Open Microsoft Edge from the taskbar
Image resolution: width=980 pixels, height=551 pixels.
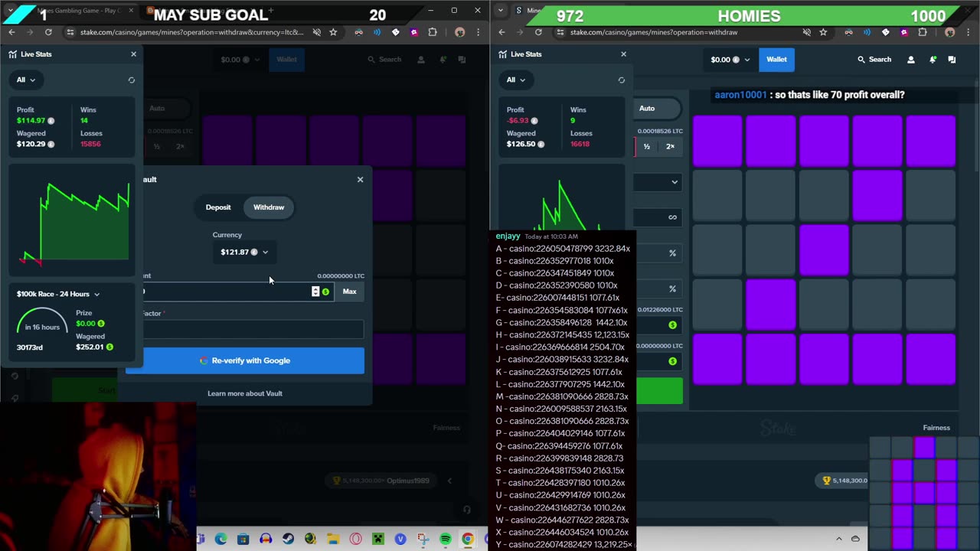point(221,540)
